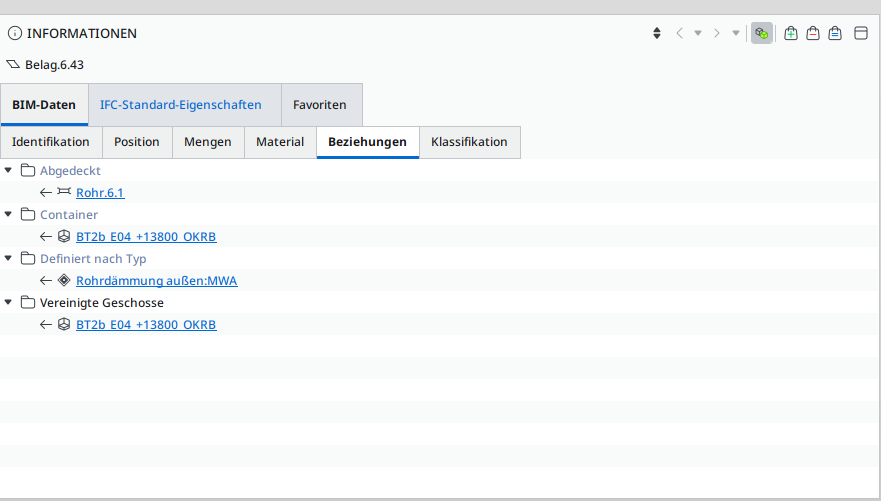Click the storey cube icon under Vereinigte Geschosse
Image resolution: width=881 pixels, height=501 pixels.
[x=64, y=324]
